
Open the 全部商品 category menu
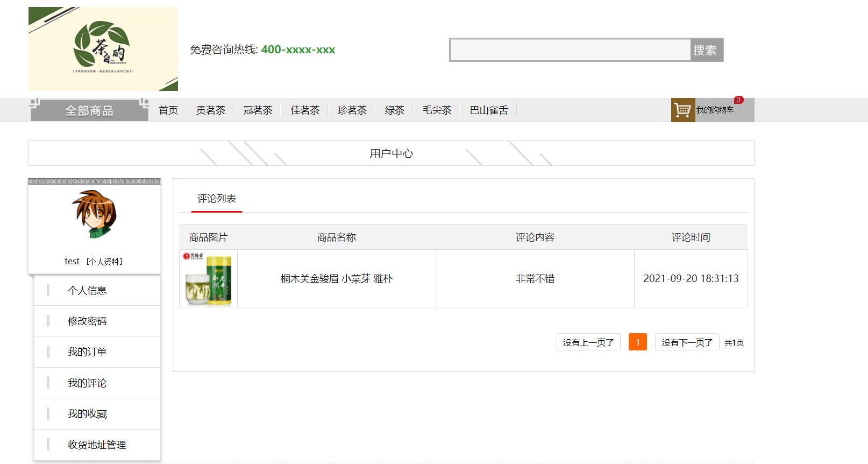[x=89, y=110]
